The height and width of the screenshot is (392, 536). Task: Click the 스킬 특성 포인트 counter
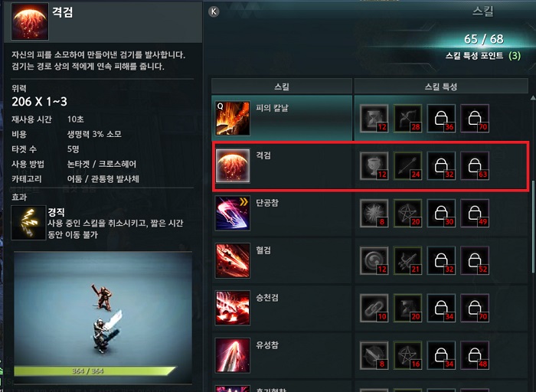pyautogui.click(x=483, y=55)
